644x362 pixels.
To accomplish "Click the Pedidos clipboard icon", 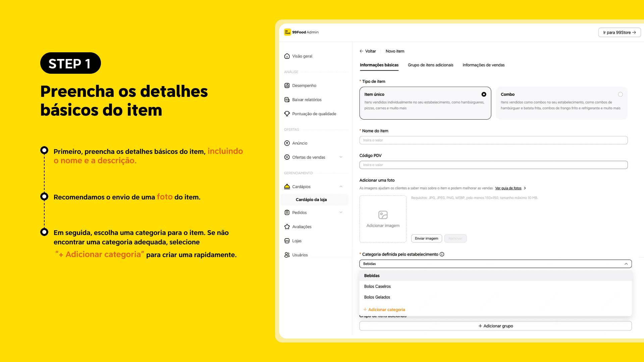I will [x=287, y=213].
